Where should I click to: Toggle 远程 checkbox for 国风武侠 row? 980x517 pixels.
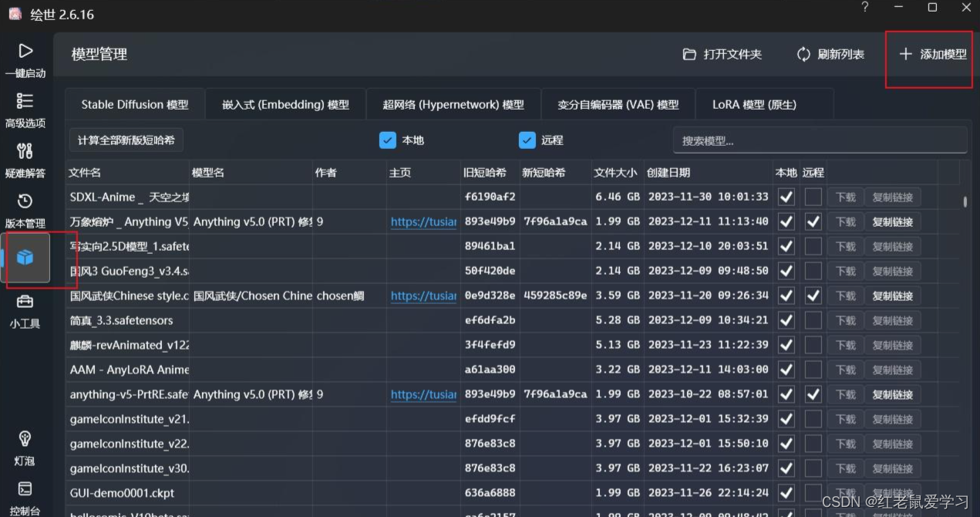(x=813, y=296)
